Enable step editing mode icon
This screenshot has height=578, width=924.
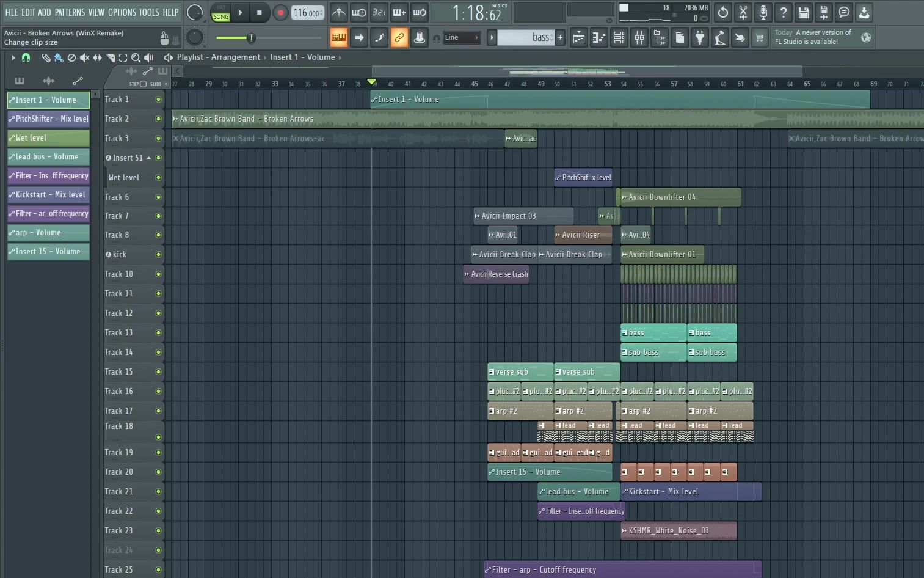(x=379, y=38)
